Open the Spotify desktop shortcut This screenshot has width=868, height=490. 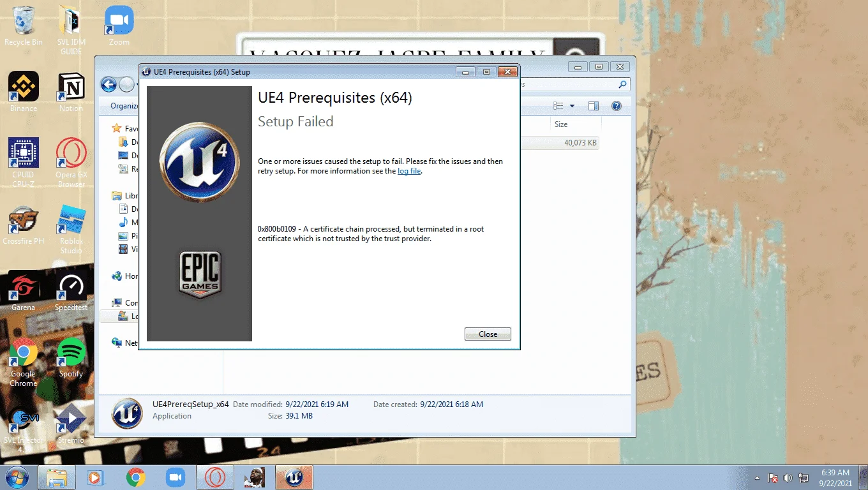point(71,357)
